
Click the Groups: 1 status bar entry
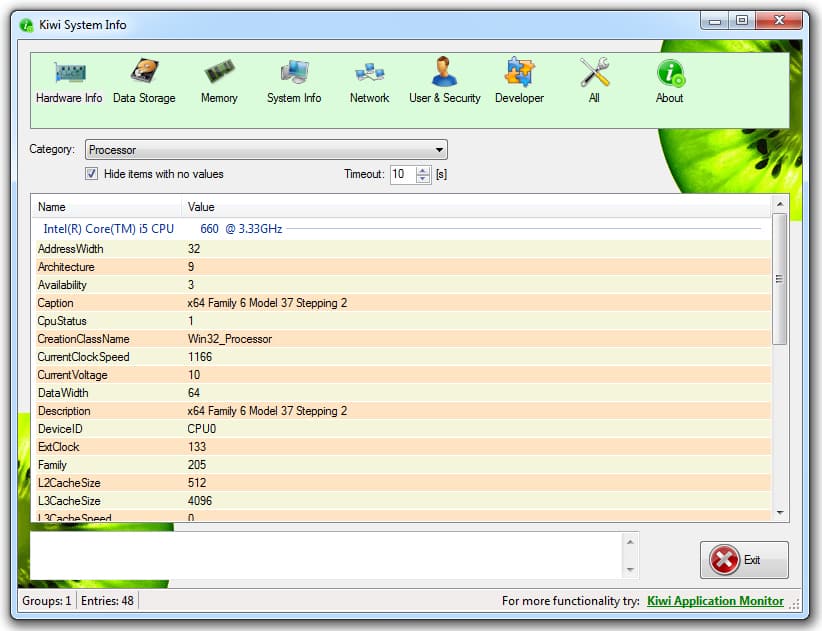point(47,601)
